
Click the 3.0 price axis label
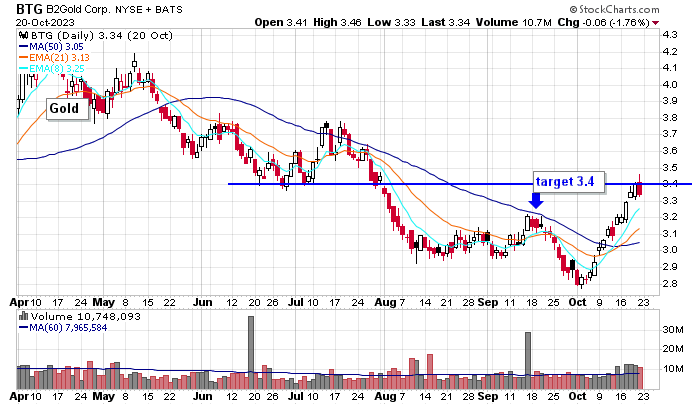click(x=670, y=250)
